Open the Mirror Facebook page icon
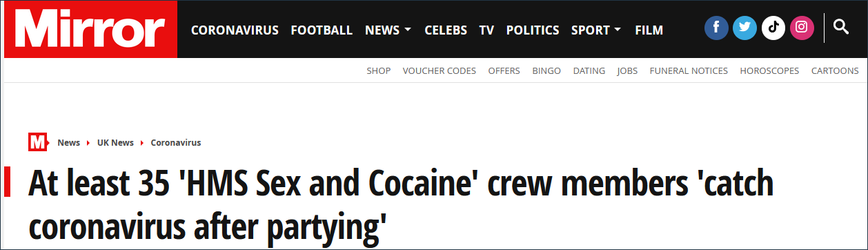 tap(716, 28)
